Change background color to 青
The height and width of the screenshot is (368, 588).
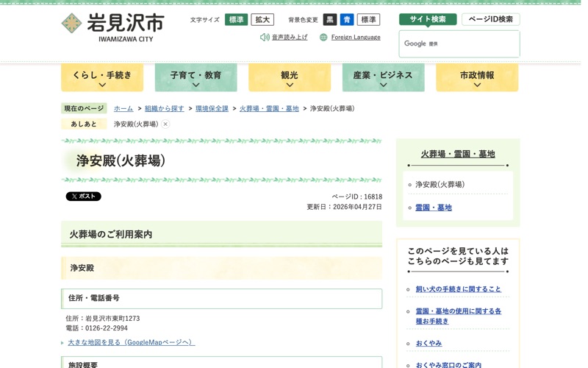pos(347,20)
